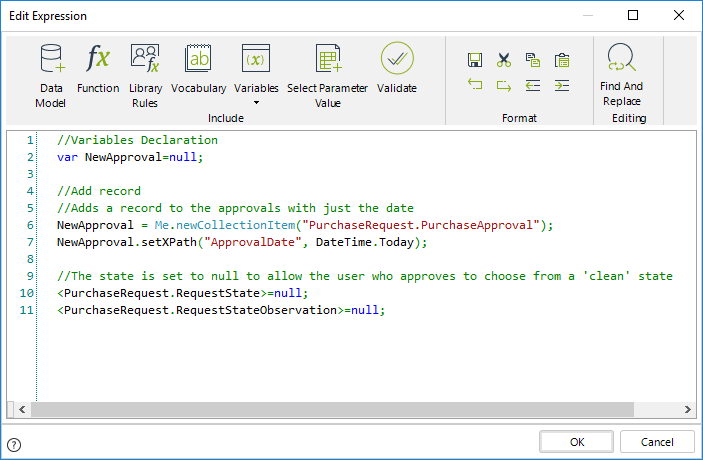Insert a Function

click(x=98, y=68)
